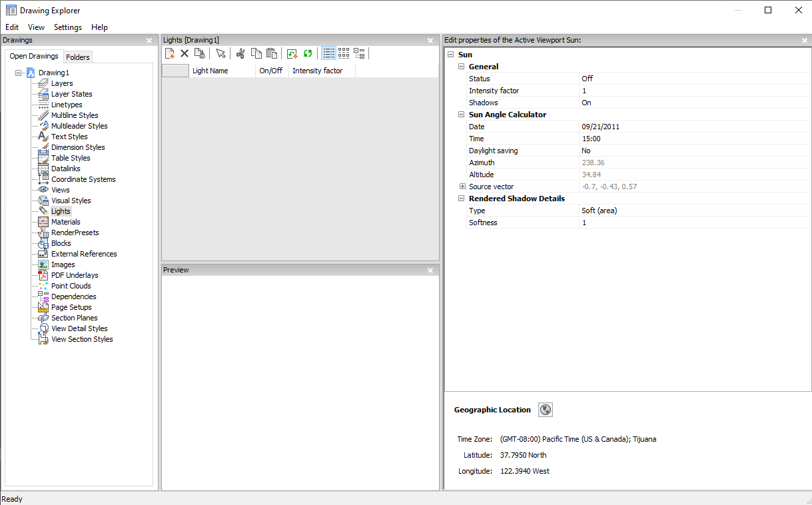Open Geographic Location globe button
Image resolution: width=812 pixels, height=505 pixels.
coord(546,410)
